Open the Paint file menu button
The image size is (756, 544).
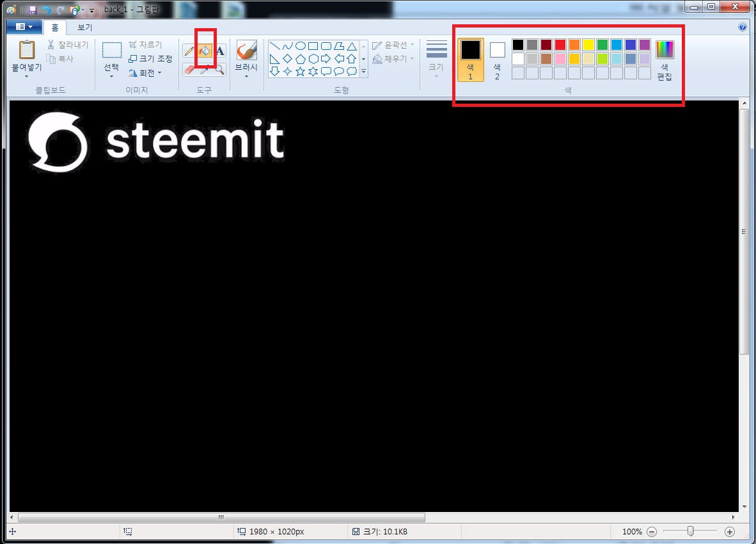pyautogui.click(x=24, y=26)
